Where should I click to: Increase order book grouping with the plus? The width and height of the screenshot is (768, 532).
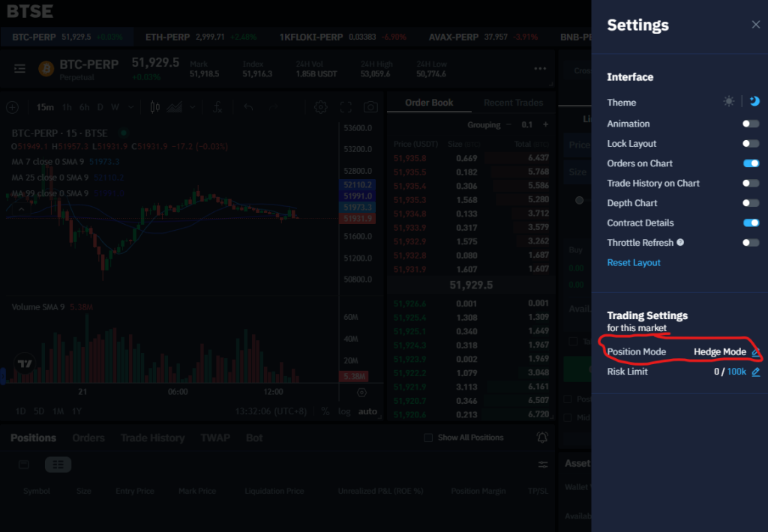pos(545,124)
